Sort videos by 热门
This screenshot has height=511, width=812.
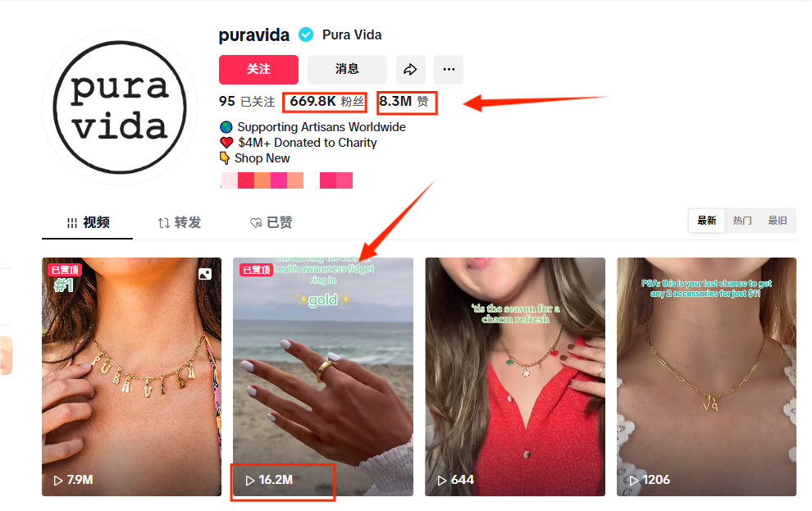point(742,221)
